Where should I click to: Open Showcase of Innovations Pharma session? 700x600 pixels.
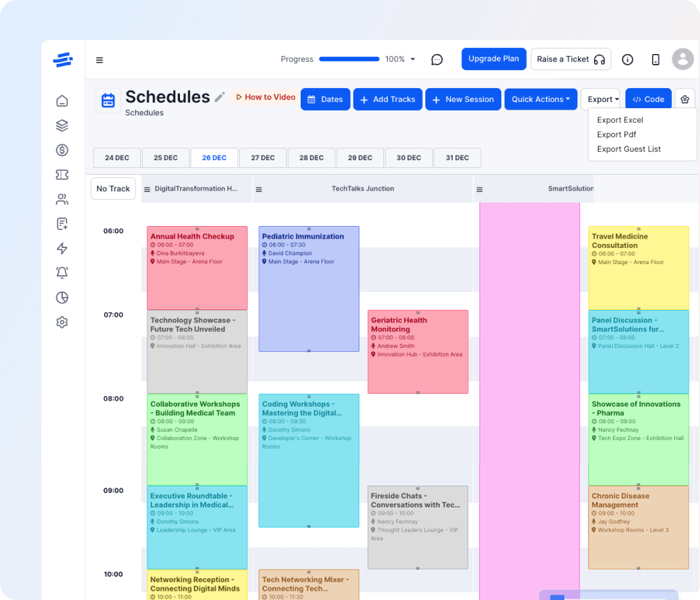coord(639,440)
